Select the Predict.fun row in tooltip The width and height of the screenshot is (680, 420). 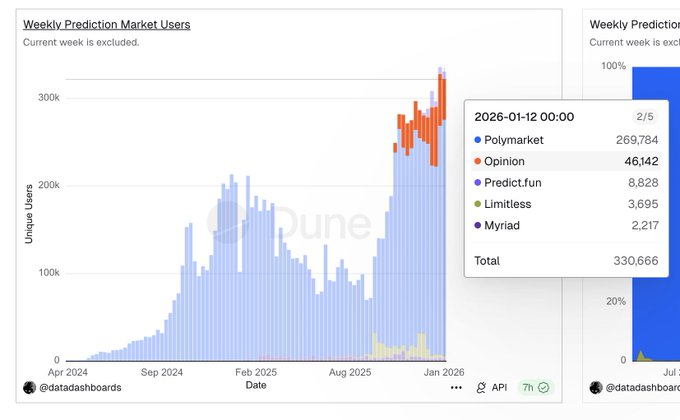pos(566,183)
